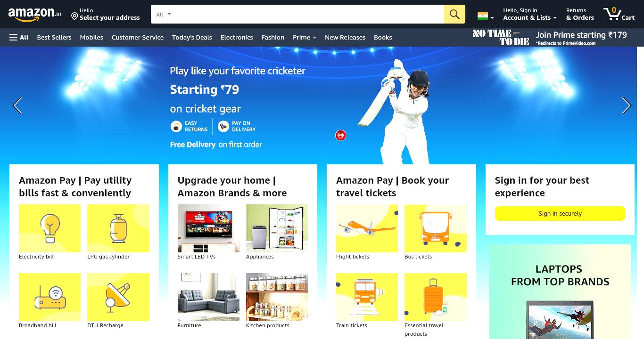The height and width of the screenshot is (339, 644).
Task: Choose the LPG gas cylinder icon
Action: (x=118, y=228)
